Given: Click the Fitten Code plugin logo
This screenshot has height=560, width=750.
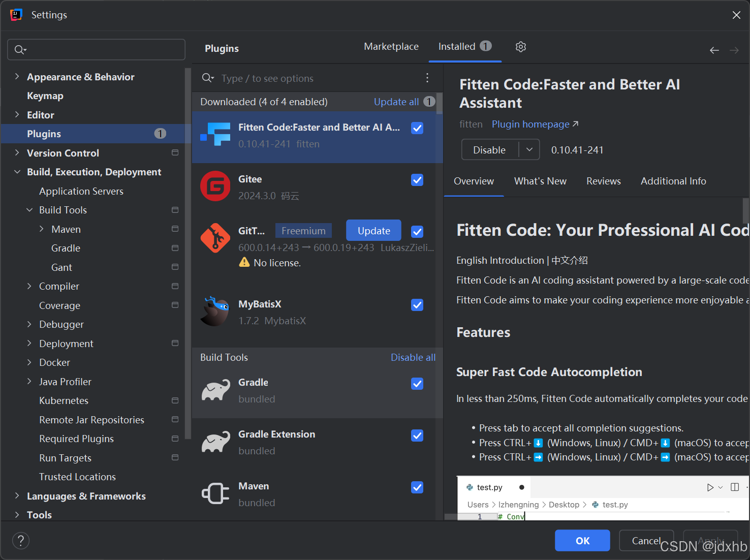Looking at the screenshot, I should tap(215, 135).
